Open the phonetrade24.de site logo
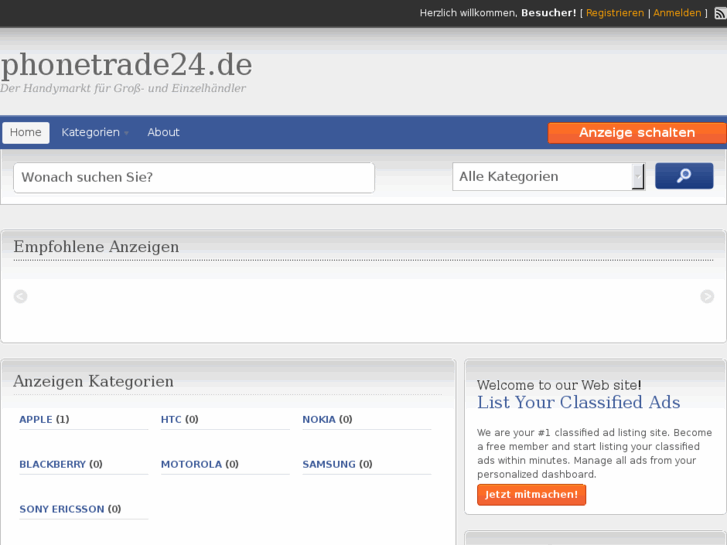This screenshot has height=545, width=727. (x=127, y=64)
